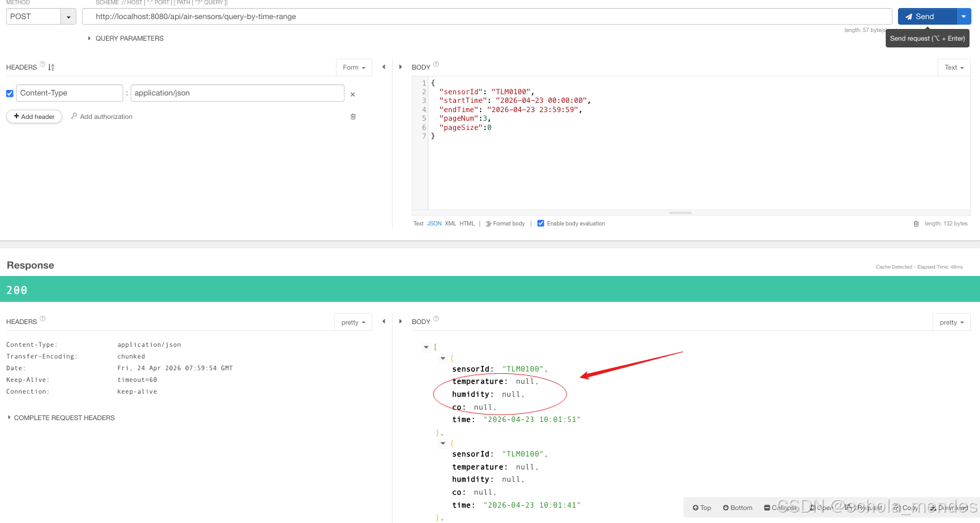This screenshot has height=523, width=980.
Task: Select the "2026-04-23 10:01:41" time value
Action: point(532,505)
